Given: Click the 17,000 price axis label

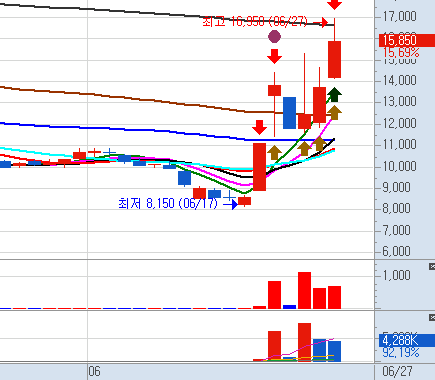Looking at the screenshot, I should (400, 16).
